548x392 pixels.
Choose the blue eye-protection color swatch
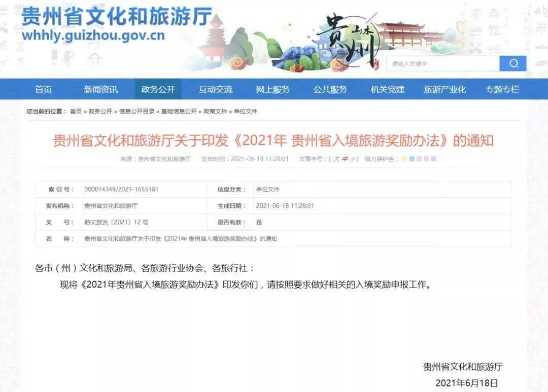(x=412, y=159)
